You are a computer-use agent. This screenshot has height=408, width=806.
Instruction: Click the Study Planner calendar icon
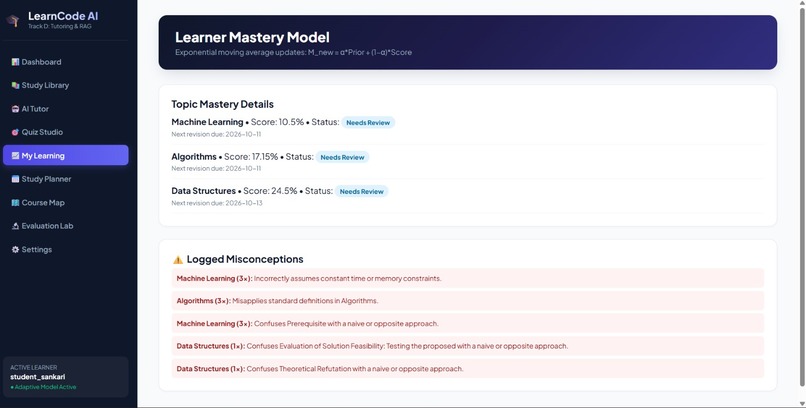coord(15,179)
